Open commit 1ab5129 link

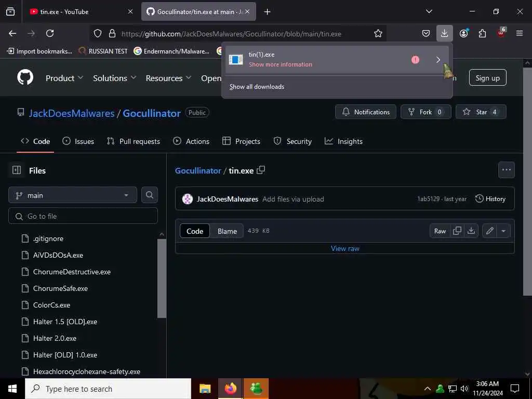428,199
